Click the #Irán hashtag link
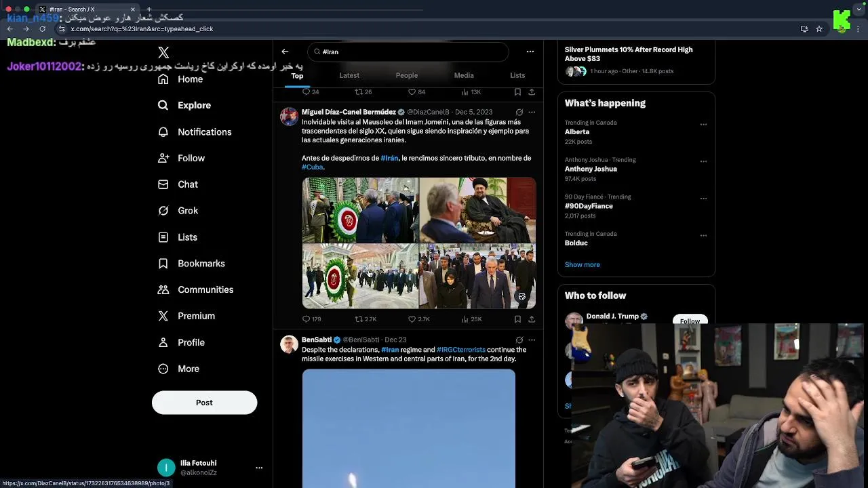 pyautogui.click(x=389, y=158)
